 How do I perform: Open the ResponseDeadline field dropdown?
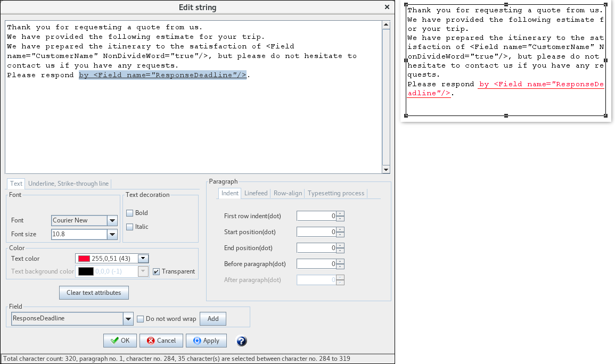[x=128, y=319]
